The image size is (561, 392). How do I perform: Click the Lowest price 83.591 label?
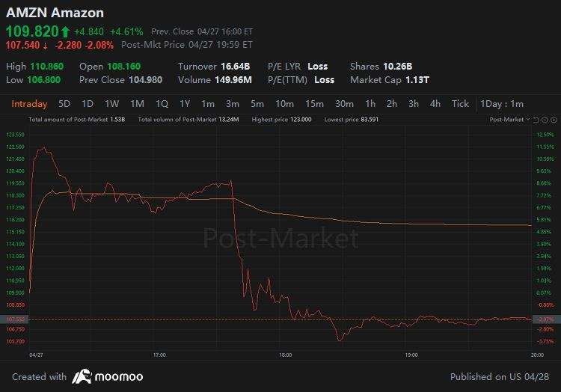click(x=352, y=120)
